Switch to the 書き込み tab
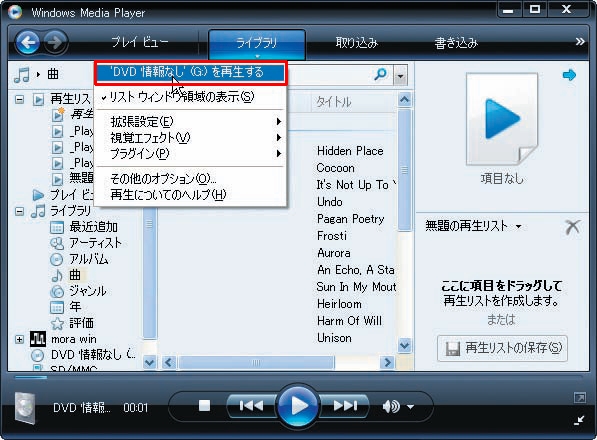The image size is (597, 440). point(456,43)
